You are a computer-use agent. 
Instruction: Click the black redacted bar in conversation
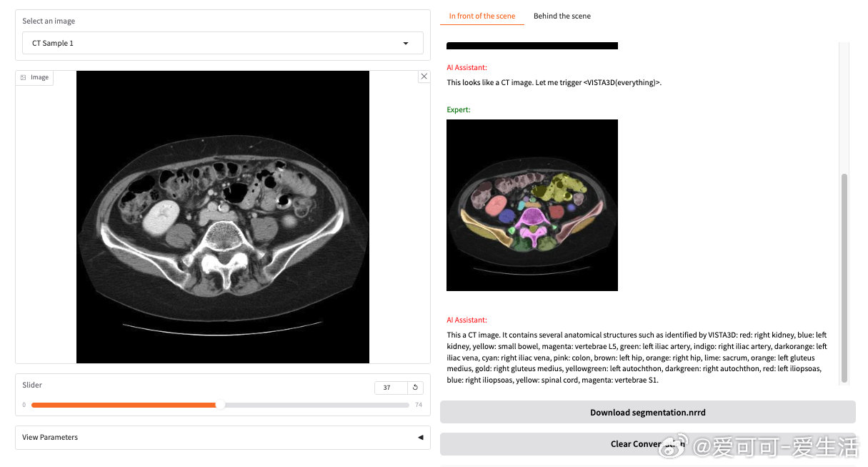[x=532, y=46]
